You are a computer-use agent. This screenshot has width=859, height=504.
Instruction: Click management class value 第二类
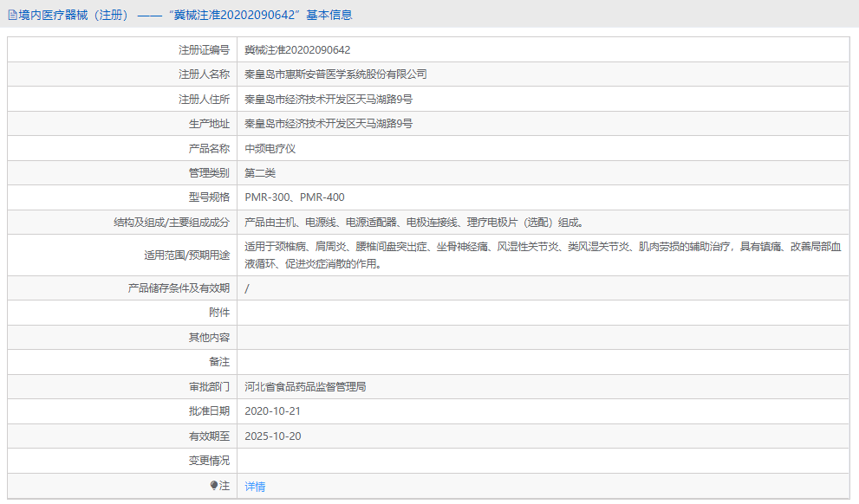(260, 173)
